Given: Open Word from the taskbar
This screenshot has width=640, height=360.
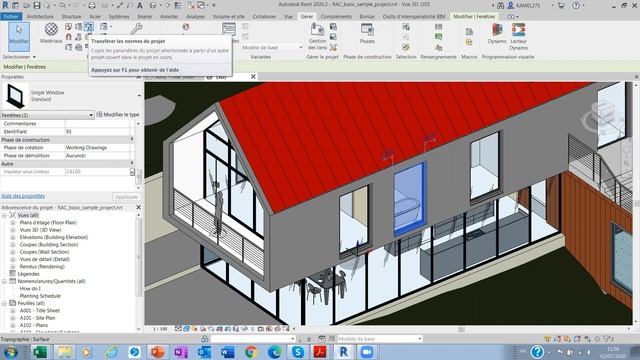Looking at the screenshot, I should (227, 352).
